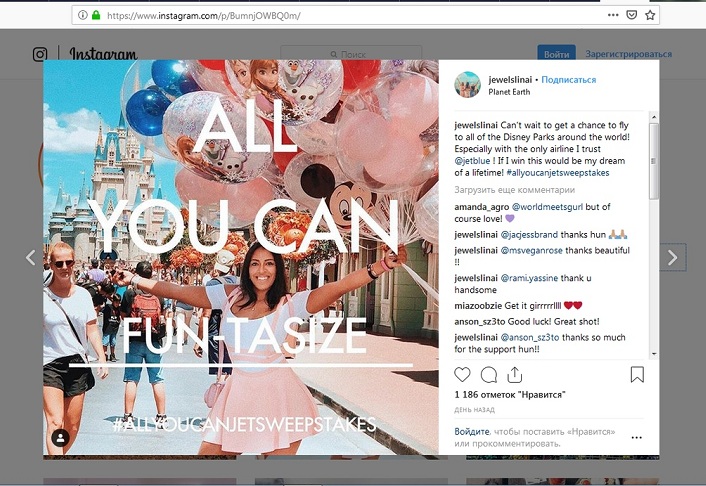This screenshot has height=486, width=706.
Task: Click the Войдите login link below post
Action: click(472, 431)
